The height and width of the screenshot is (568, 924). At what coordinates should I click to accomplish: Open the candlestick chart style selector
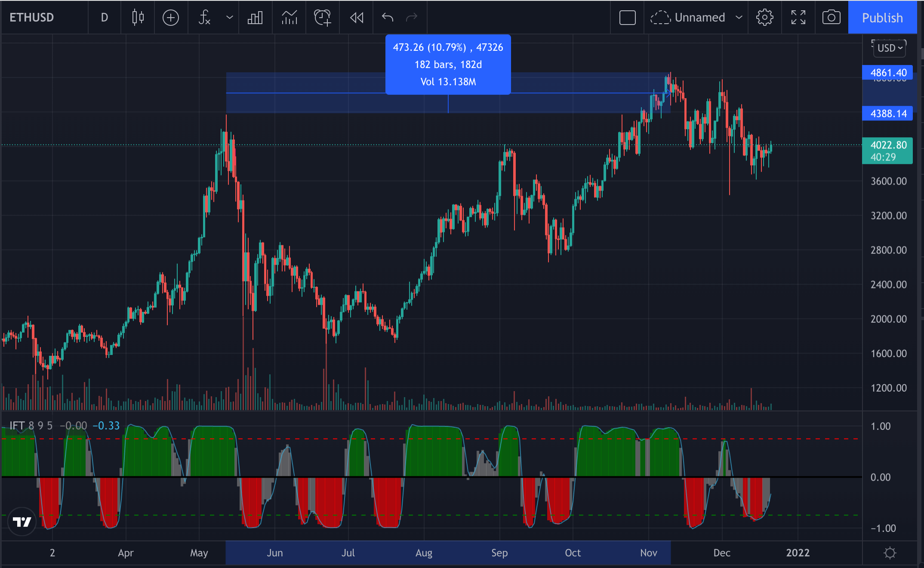pos(138,18)
